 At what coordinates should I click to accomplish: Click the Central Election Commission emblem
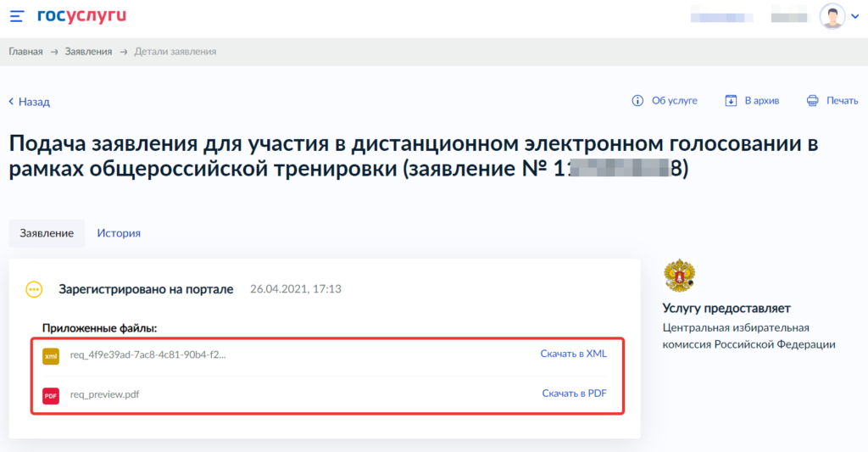click(679, 276)
